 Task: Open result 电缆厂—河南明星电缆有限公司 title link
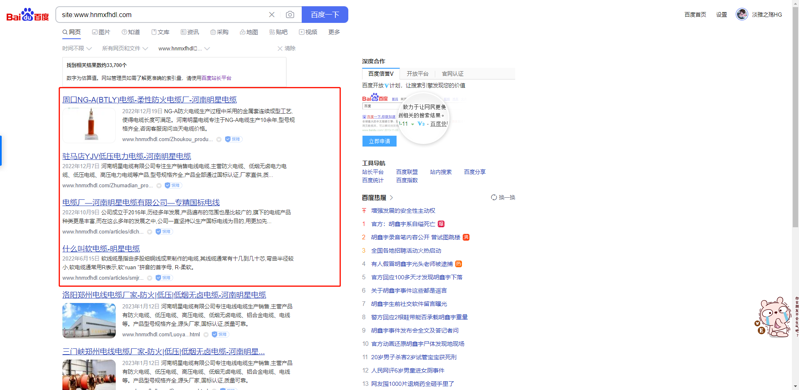pos(141,202)
